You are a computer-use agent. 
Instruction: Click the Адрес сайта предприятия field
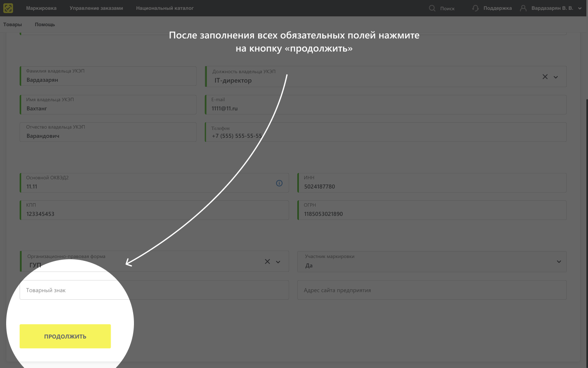coord(432,290)
